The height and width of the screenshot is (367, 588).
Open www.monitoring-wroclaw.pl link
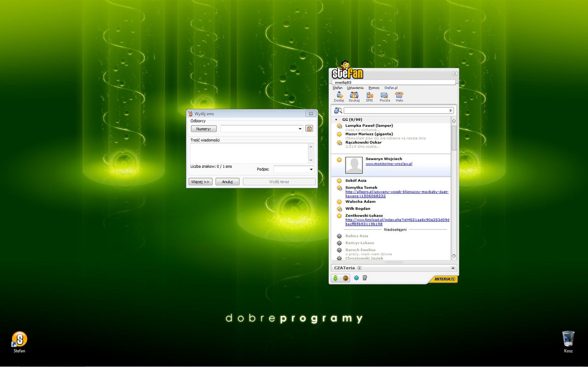tap(389, 164)
